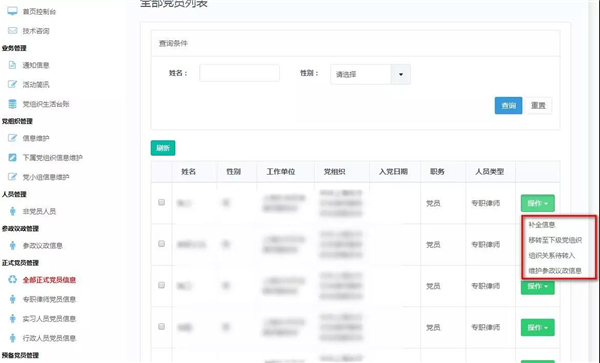
Task: Open fourth row's green 操作 dropdown
Action: coord(538,327)
